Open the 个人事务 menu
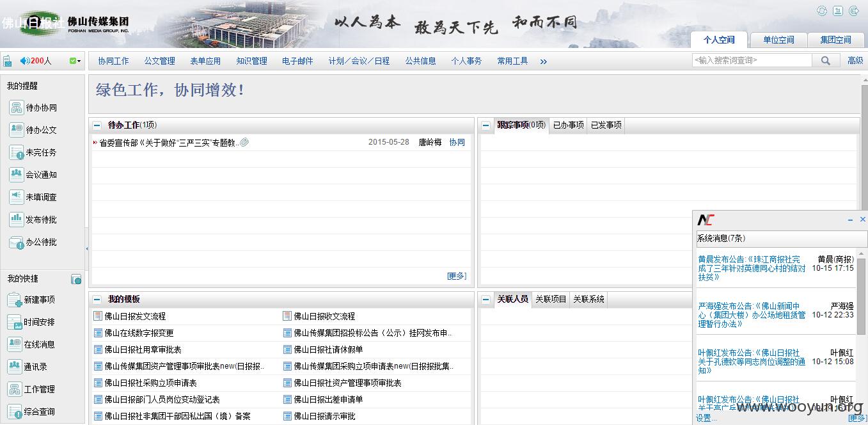 click(x=466, y=61)
